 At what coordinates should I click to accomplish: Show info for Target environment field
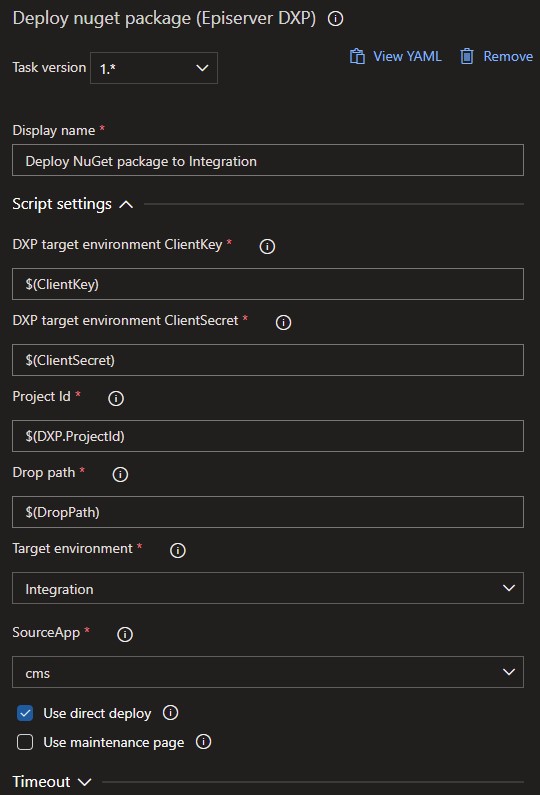coord(177,551)
